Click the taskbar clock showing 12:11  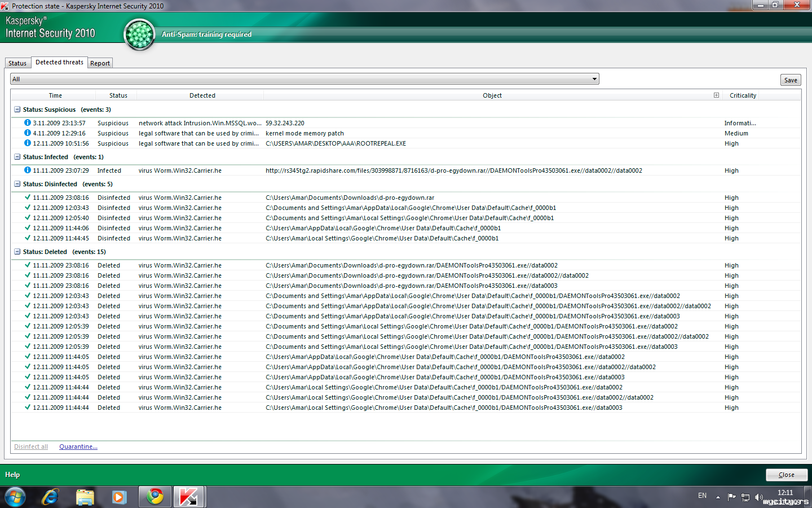(785, 493)
